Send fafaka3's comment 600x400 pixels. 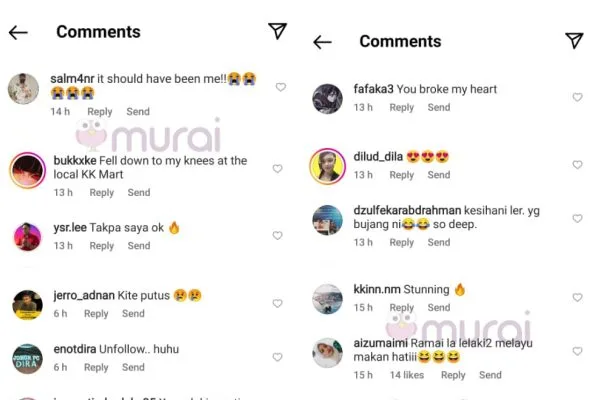coord(439,108)
